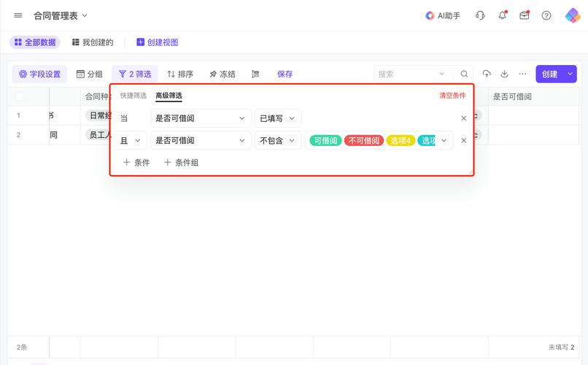
Task: Open 字段设置 field settings
Action: [x=39, y=74]
